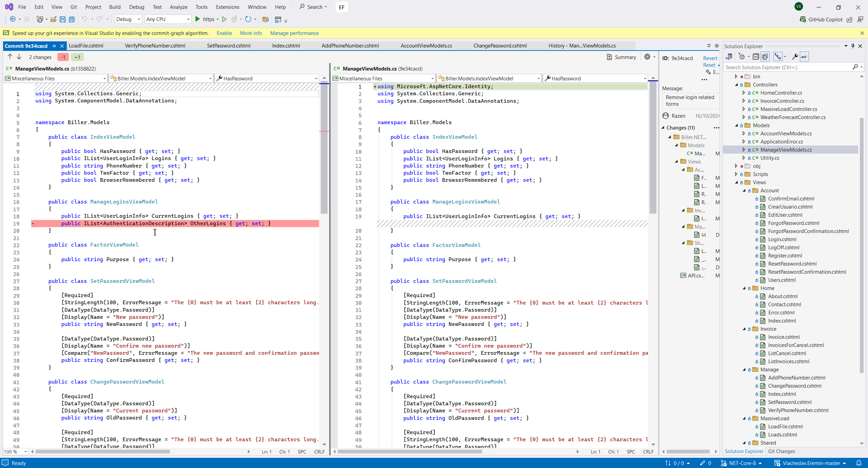Collapse the Controllers folder in Solution Explorer
The height and width of the screenshot is (468, 868).
pos(736,85)
